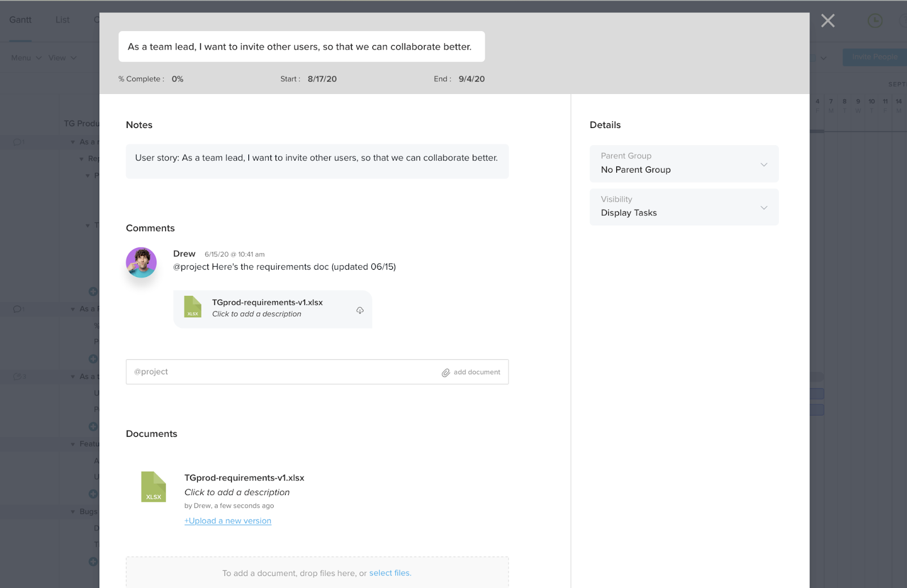Switch to the Gantt tab
This screenshot has height=588, width=907.
coord(20,19)
